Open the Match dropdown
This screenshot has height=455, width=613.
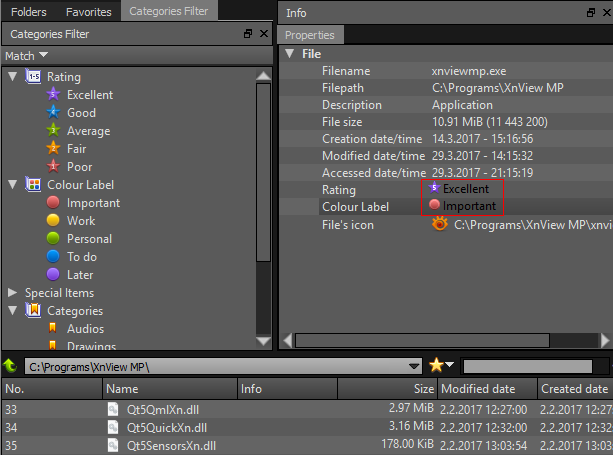pos(26,56)
